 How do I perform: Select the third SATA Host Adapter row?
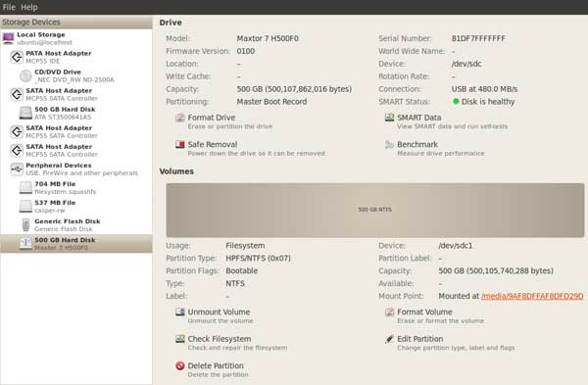[76, 150]
